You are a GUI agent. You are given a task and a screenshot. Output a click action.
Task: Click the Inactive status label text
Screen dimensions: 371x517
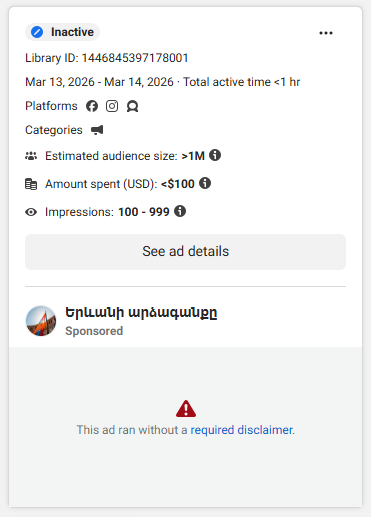(72, 32)
